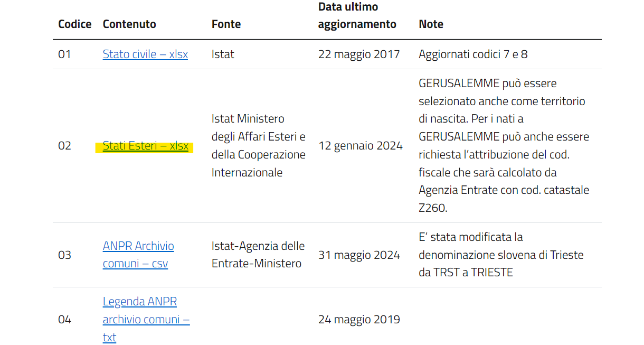Click the note Aggiornati codici 7 e 8
This screenshot has height=345, width=644.
(473, 54)
